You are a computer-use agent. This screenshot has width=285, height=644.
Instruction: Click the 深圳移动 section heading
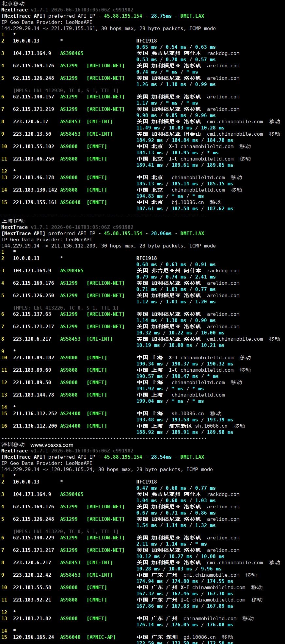[x=13, y=445]
